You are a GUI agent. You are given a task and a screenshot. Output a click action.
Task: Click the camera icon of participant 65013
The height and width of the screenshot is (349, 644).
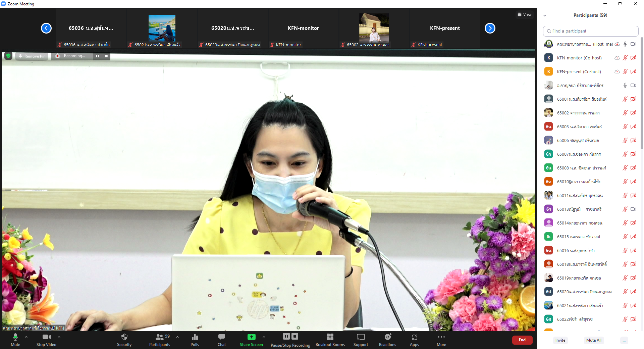pyautogui.click(x=633, y=209)
